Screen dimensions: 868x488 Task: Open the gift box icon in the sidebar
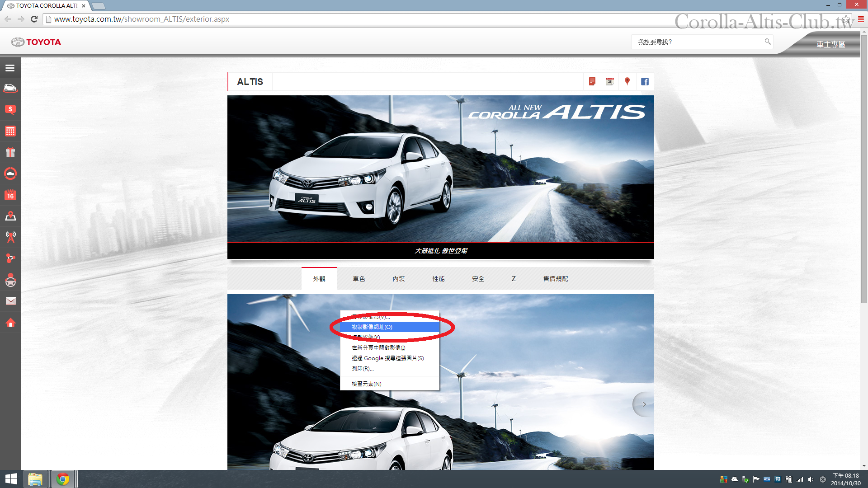coord(10,153)
